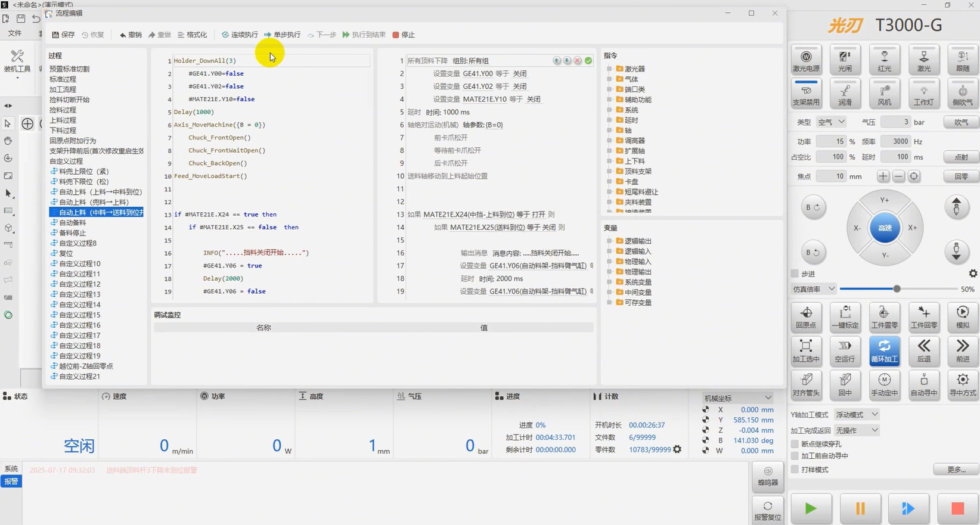Select 自动备料 custom process

point(72,223)
